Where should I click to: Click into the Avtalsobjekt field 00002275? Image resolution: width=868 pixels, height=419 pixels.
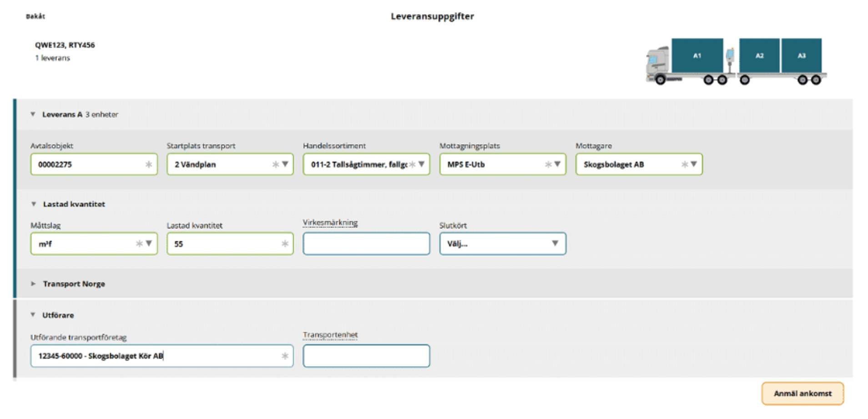[x=94, y=165]
